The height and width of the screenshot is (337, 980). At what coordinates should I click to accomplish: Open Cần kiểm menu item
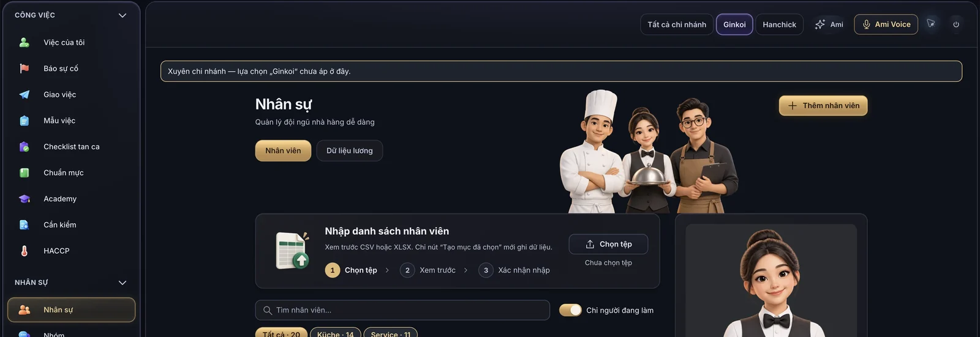(x=71, y=225)
